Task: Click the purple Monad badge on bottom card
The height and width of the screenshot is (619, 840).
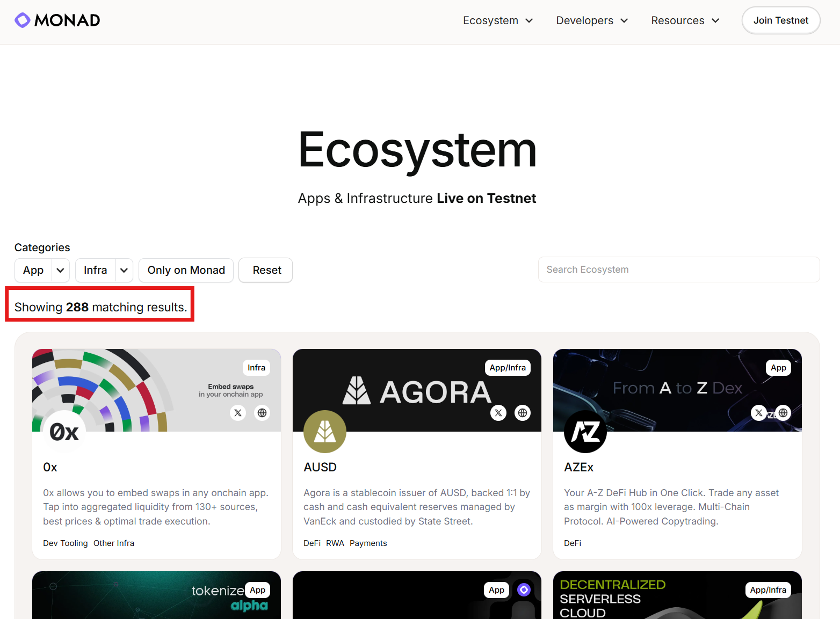Action: (x=524, y=589)
